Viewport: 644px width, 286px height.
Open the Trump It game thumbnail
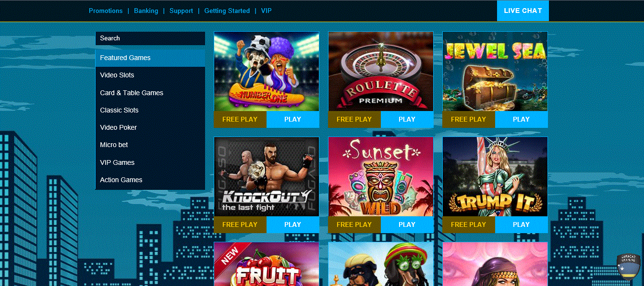(x=495, y=177)
